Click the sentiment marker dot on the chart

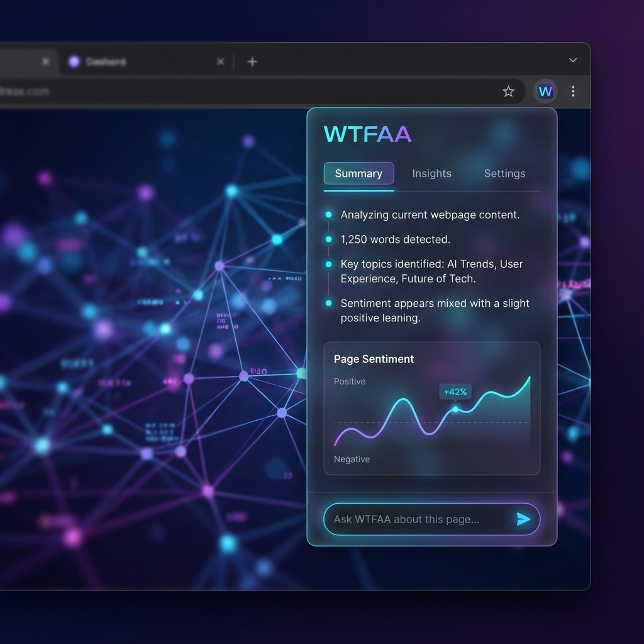pyautogui.click(x=455, y=409)
